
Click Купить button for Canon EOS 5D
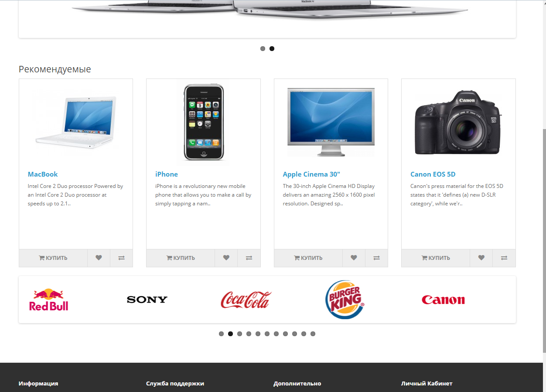click(x=436, y=258)
